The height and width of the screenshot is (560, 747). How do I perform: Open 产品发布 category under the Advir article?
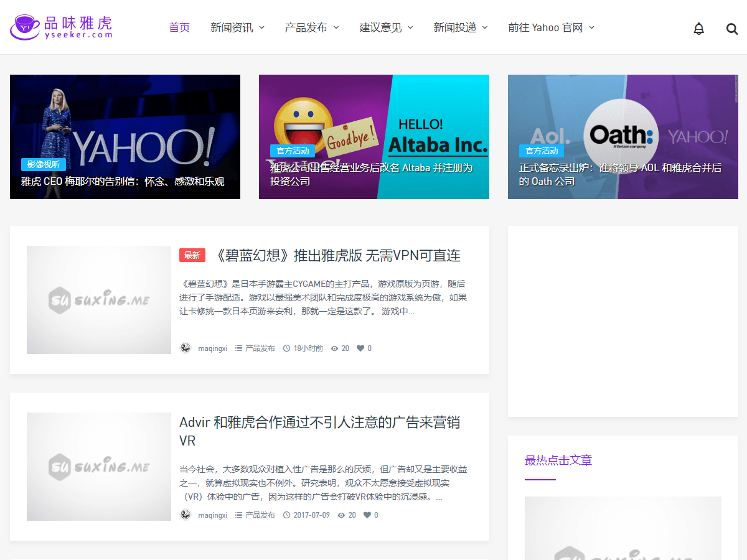point(260,515)
